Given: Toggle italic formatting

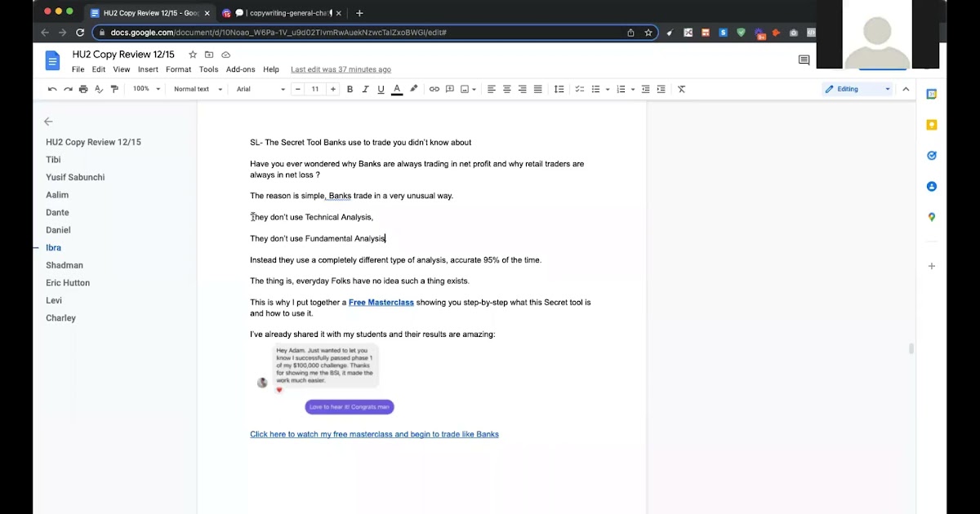Looking at the screenshot, I should tap(365, 89).
